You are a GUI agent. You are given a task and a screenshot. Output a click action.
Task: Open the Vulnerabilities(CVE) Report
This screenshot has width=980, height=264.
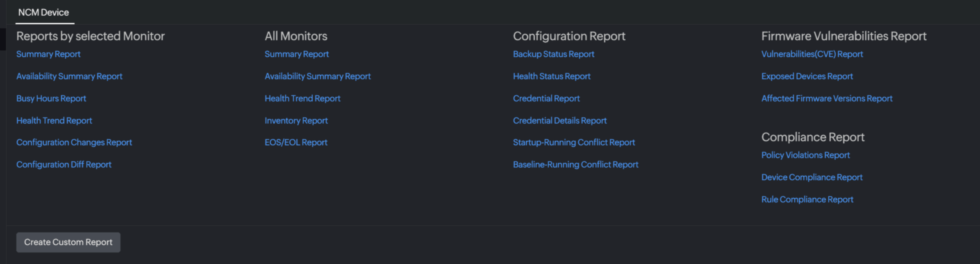[812, 54]
